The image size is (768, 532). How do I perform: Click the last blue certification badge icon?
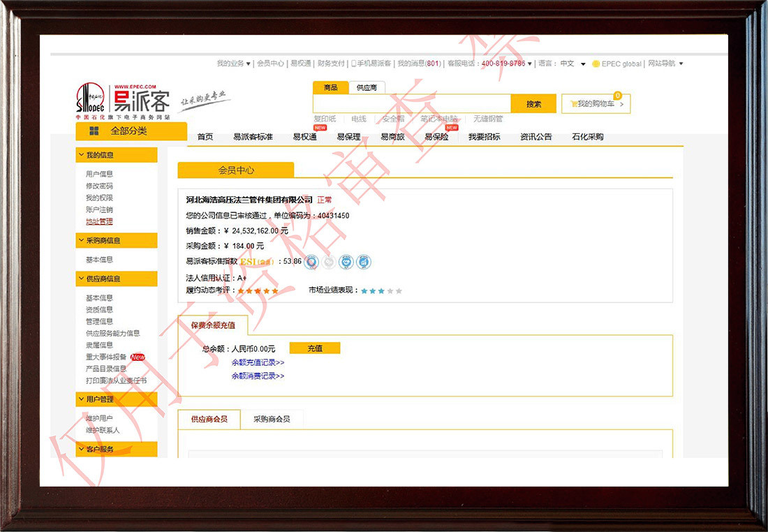point(363,262)
